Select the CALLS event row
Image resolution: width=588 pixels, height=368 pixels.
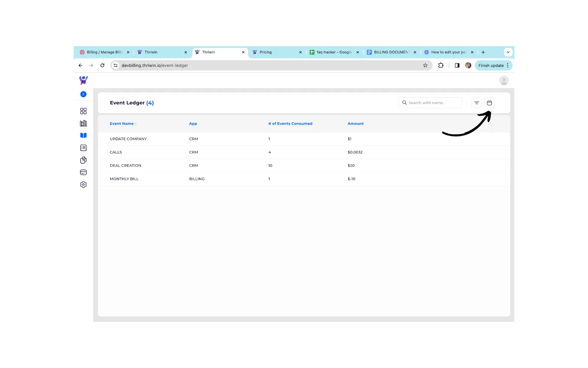click(304, 152)
